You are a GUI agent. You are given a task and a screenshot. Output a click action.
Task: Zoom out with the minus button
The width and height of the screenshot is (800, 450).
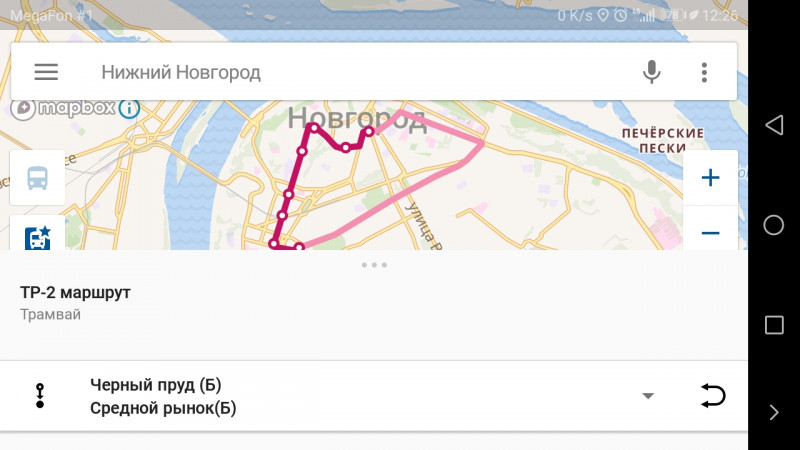tap(710, 231)
